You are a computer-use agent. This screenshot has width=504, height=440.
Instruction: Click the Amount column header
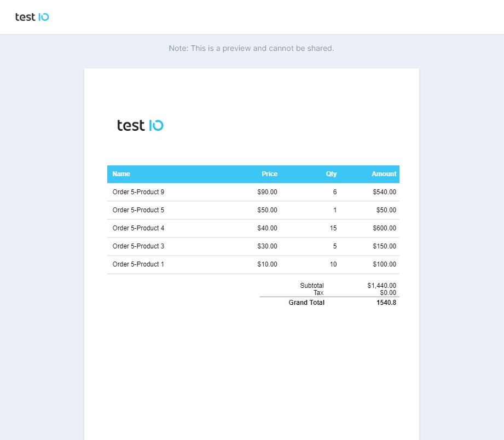point(384,174)
